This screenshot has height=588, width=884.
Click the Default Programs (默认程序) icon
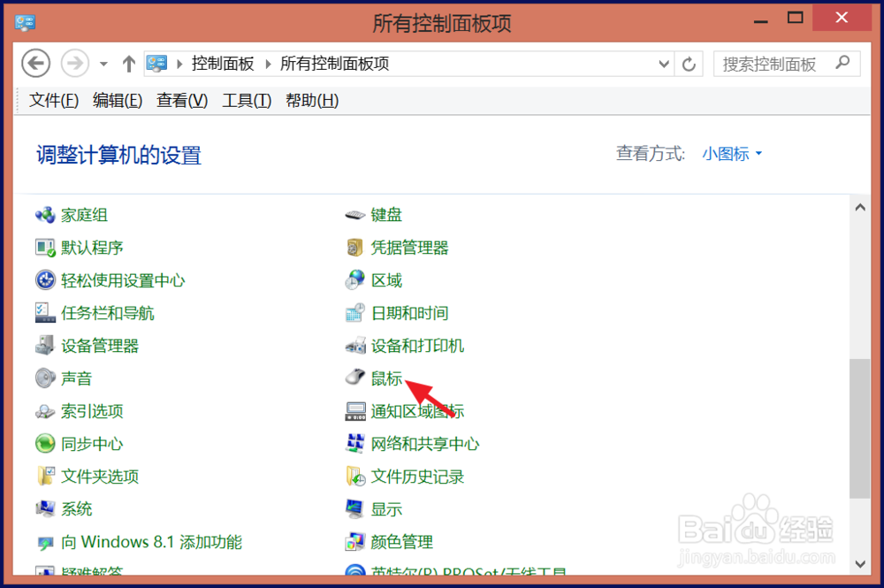click(x=45, y=248)
